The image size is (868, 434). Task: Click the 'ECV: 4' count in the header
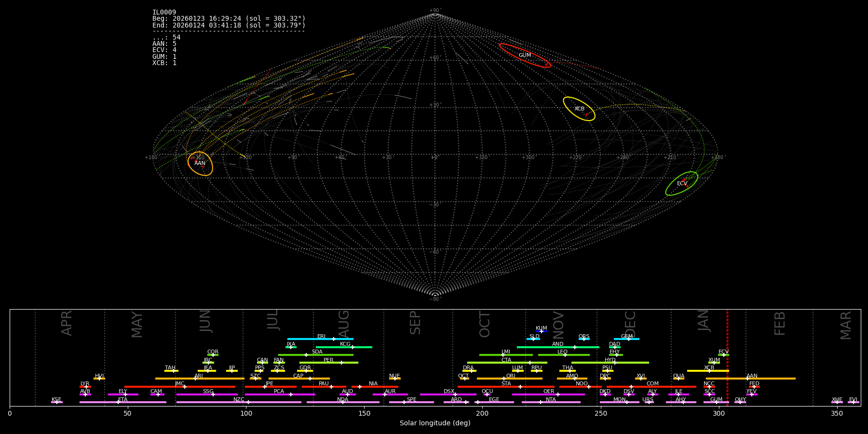pos(164,50)
